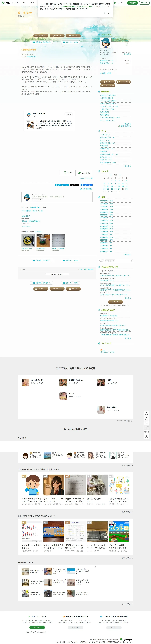Open topic 予算上限で終了した160万円の補助金

pyautogui.click(x=83, y=571)
